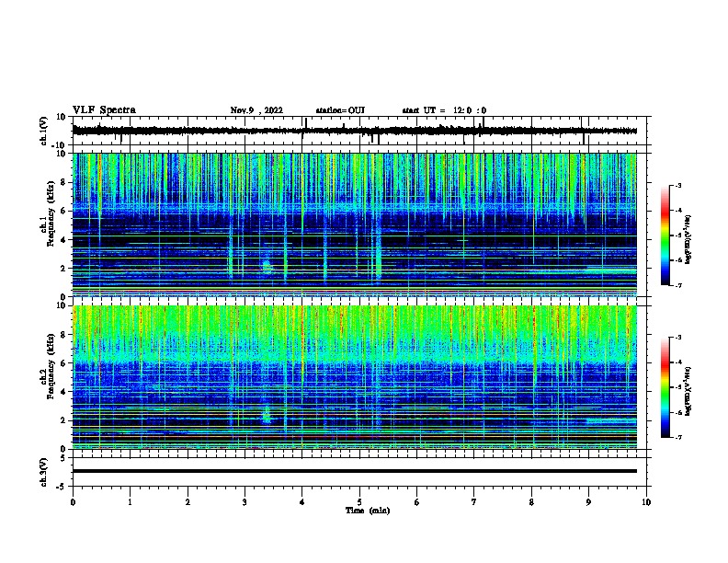Click the "VLF Spectra" plot title
Viewport: 728px width, 563px height.
click(x=104, y=110)
